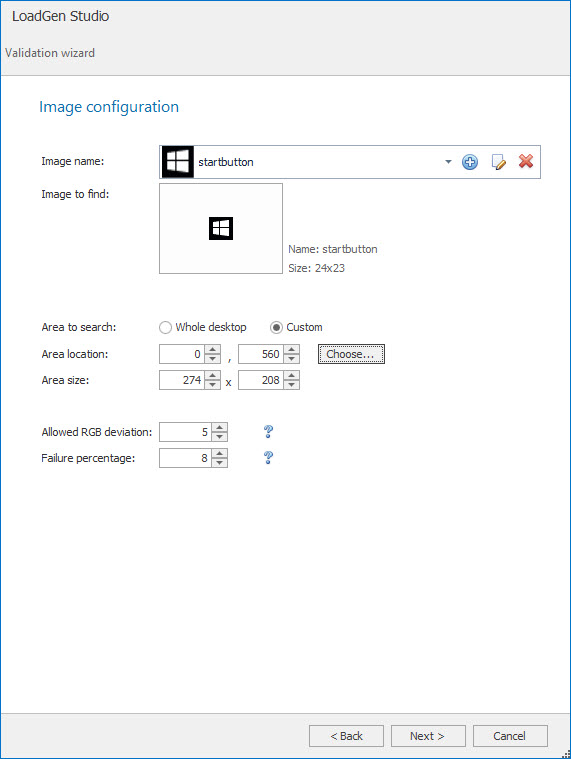Open the Image name dropdown arrow
The height and width of the screenshot is (759, 571).
pos(448,162)
